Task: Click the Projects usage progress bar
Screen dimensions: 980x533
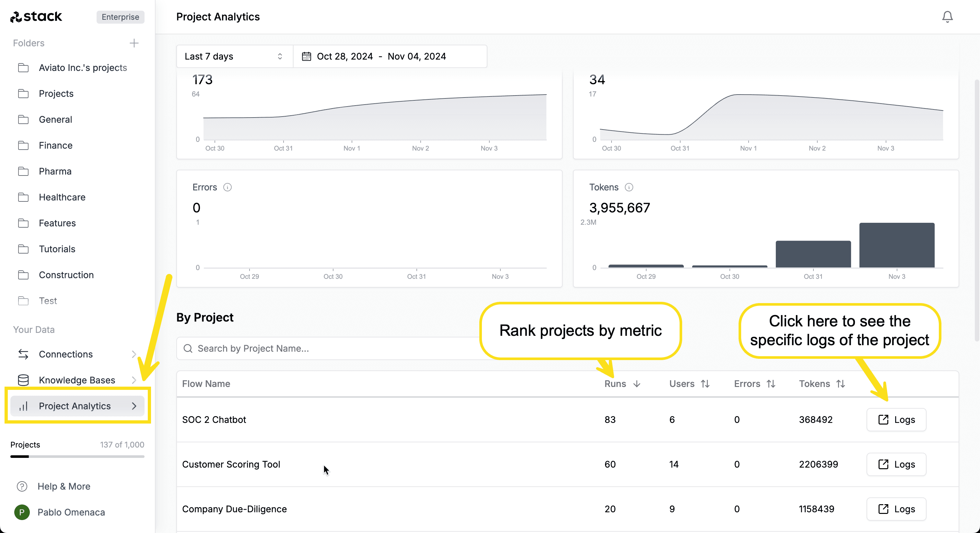Action: coord(77,457)
